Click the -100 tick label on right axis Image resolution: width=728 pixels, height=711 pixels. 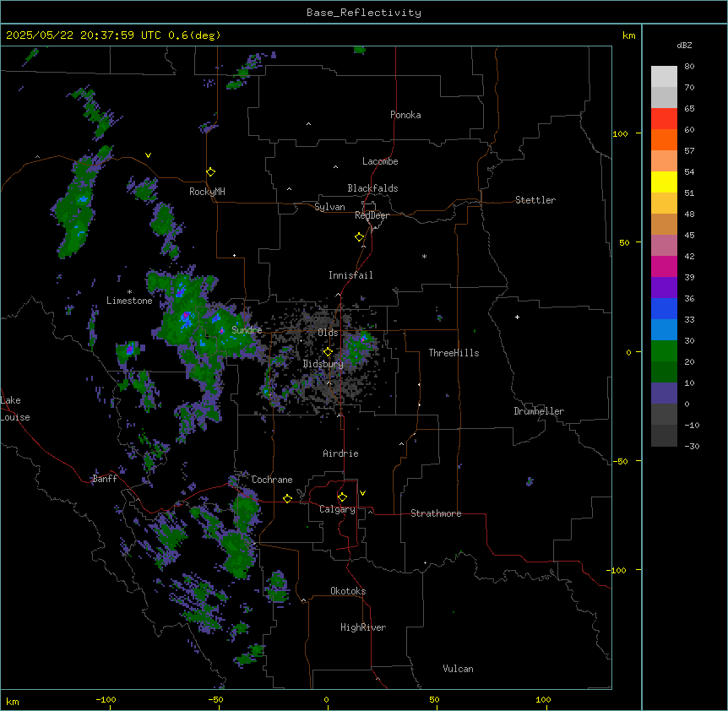(x=617, y=570)
